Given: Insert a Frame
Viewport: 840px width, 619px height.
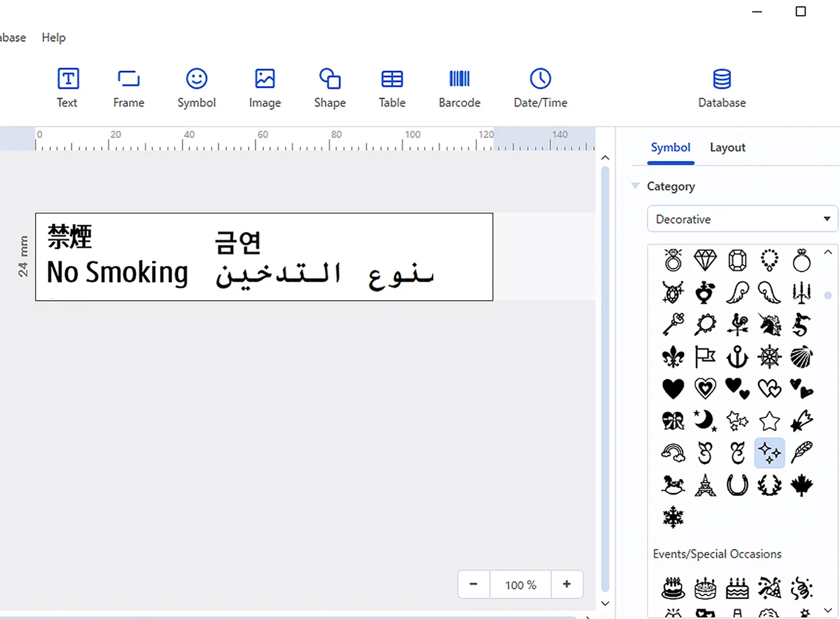Looking at the screenshot, I should pyautogui.click(x=128, y=87).
